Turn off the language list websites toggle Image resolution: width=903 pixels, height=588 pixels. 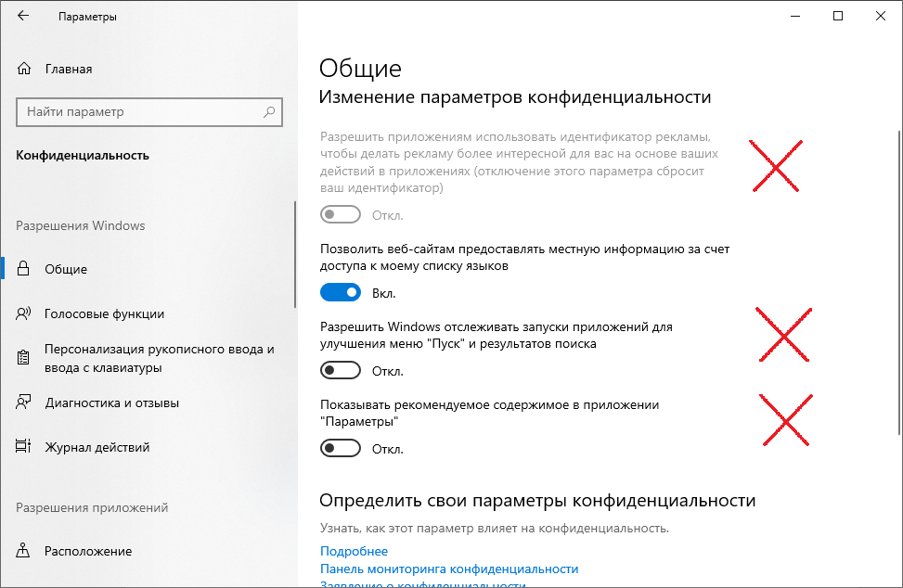click(340, 293)
